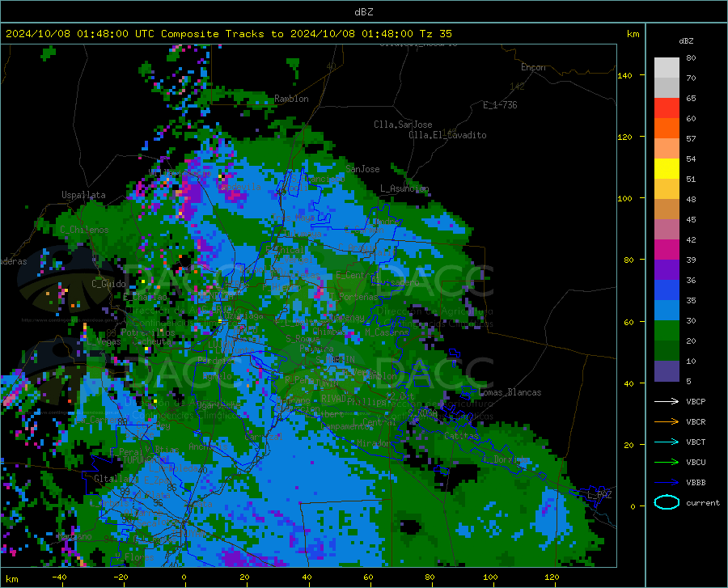Click the orange VBCR arrow in legend
This screenshot has height=588, width=728.
pos(667,421)
